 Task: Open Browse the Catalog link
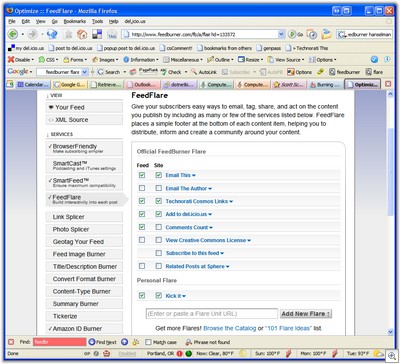pyautogui.click(x=230, y=328)
